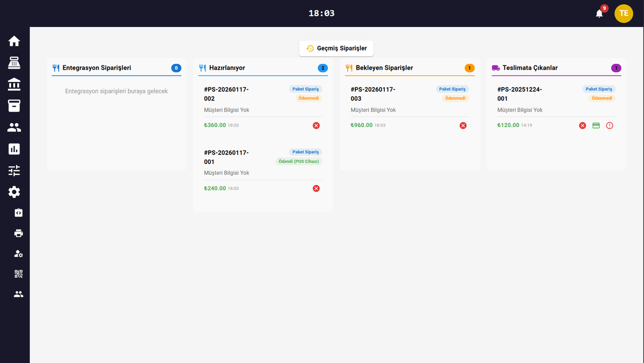Open the bar chart reports icon

tap(14, 149)
